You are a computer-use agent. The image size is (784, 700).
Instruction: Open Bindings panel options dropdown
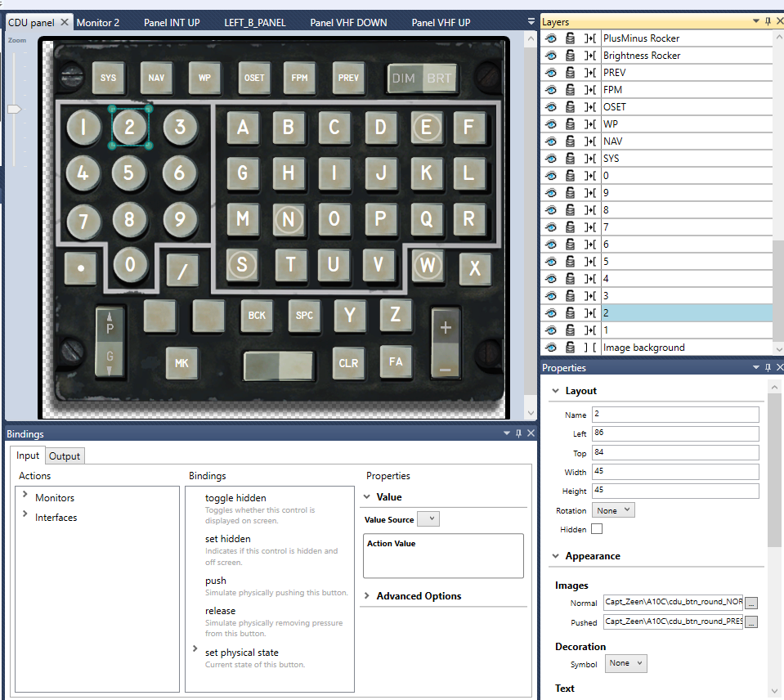(507, 433)
